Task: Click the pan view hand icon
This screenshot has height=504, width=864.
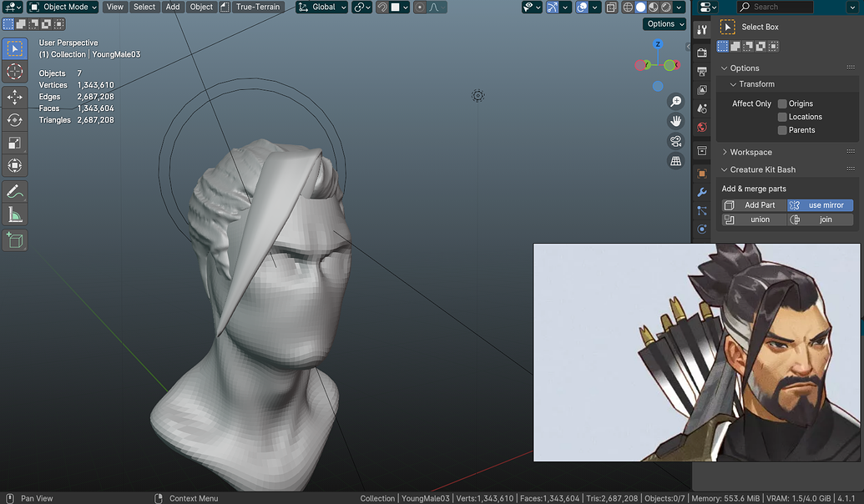Action: click(x=675, y=121)
